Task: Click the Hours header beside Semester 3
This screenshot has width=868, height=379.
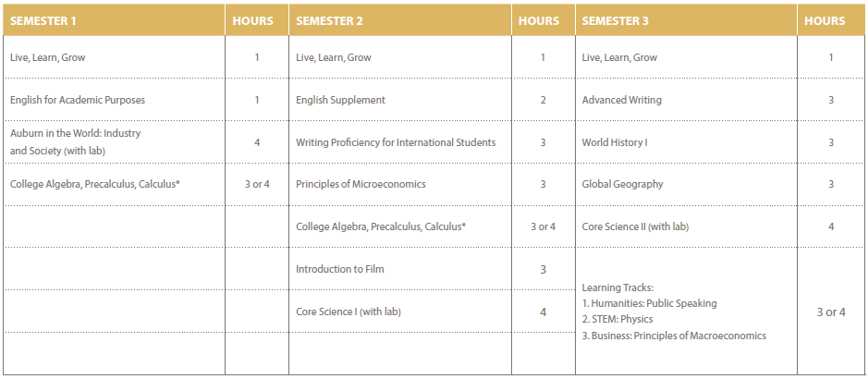Action: pos(825,21)
